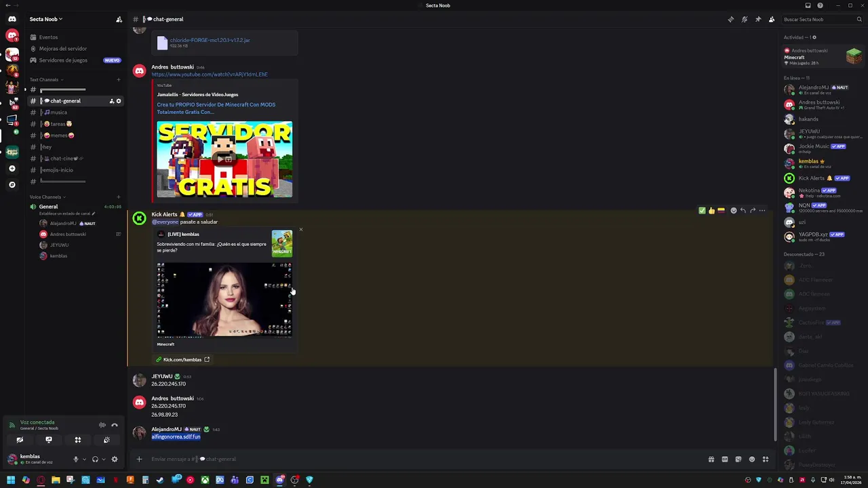This screenshot has height=488, width=868.
Task: Disconnect from voice with hang-up icon
Action: tap(115, 425)
